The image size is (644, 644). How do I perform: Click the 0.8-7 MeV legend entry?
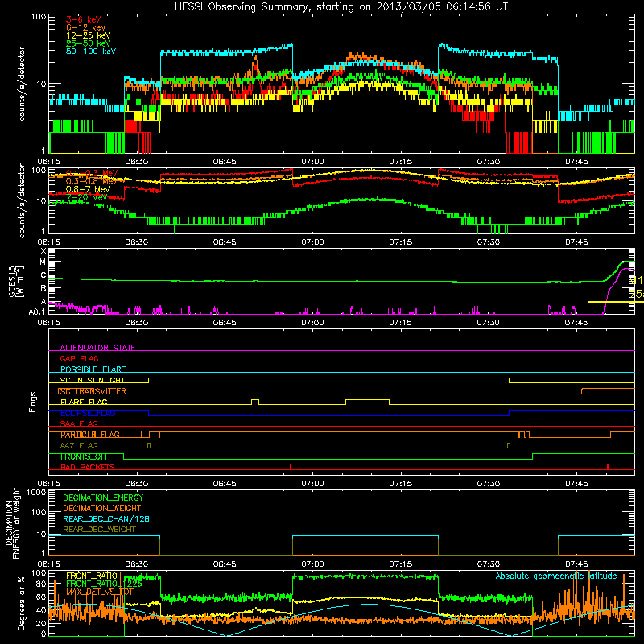[88, 189]
